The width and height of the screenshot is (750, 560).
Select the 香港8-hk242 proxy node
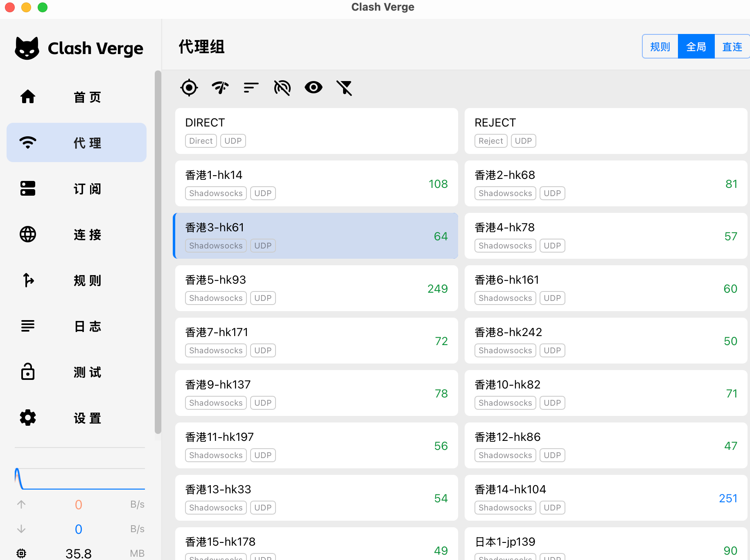pyautogui.click(x=605, y=341)
